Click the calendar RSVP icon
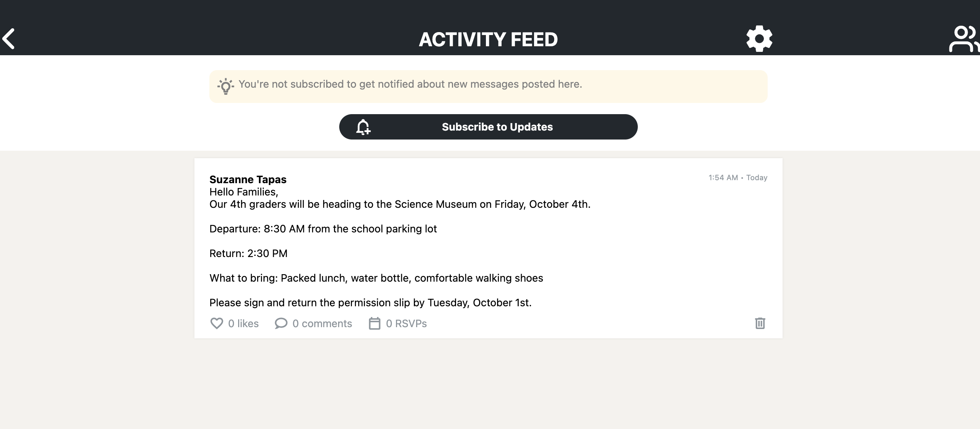 pyautogui.click(x=374, y=323)
